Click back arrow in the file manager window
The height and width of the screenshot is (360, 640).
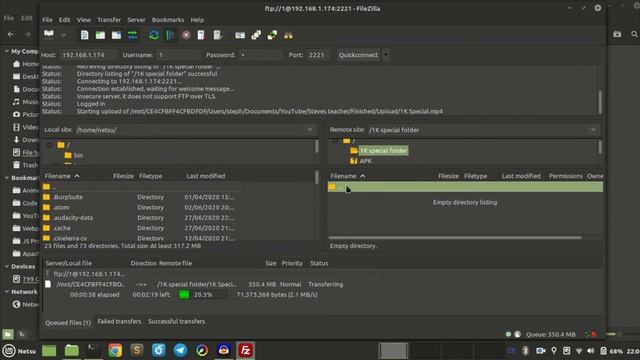click(x=11, y=35)
